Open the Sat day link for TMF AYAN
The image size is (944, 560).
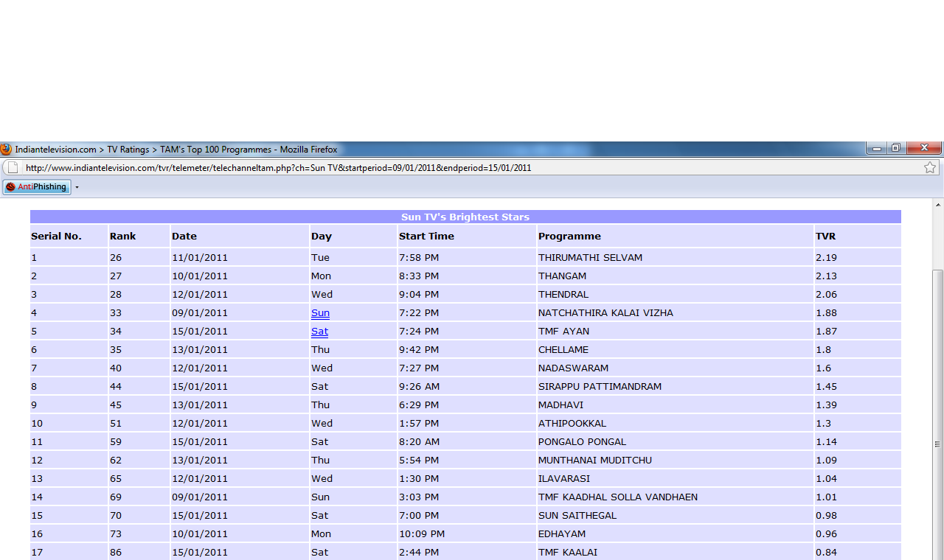(x=319, y=332)
